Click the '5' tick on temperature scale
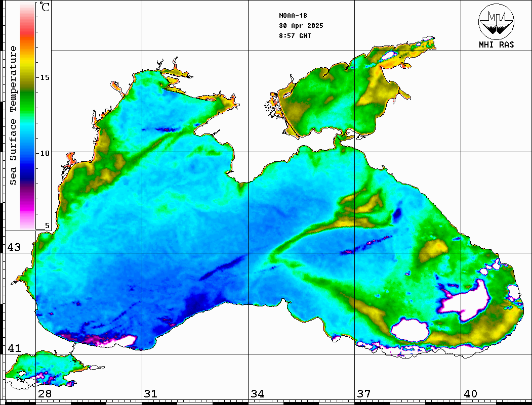The height and width of the screenshot is (405, 532). [x=47, y=226]
